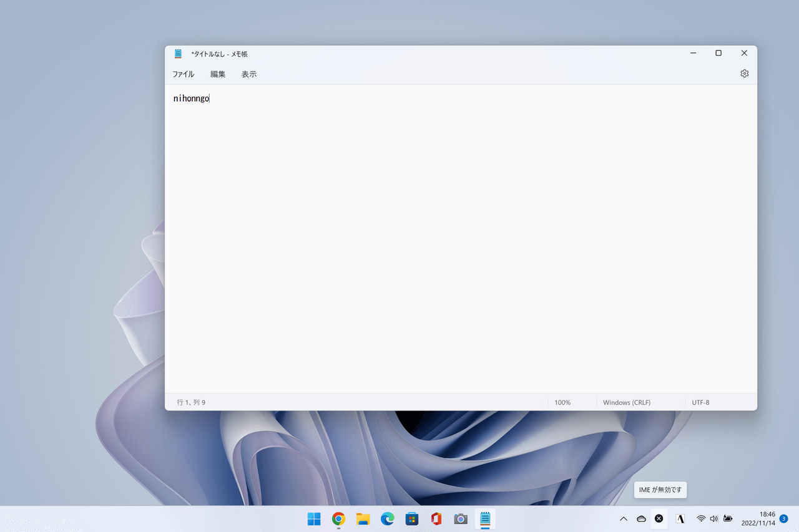Click the 100% zoom level in status bar

pyautogui.click(x=562, y=403)
